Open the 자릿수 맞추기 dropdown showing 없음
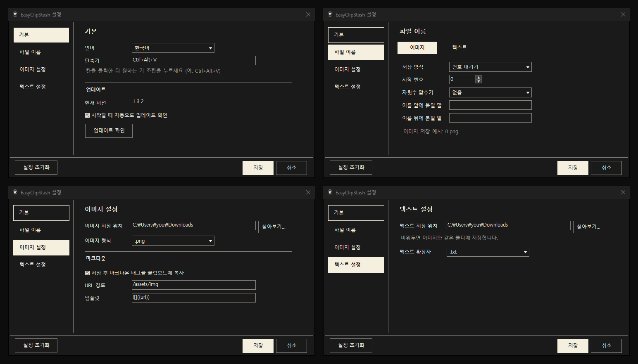 point(490,92)
